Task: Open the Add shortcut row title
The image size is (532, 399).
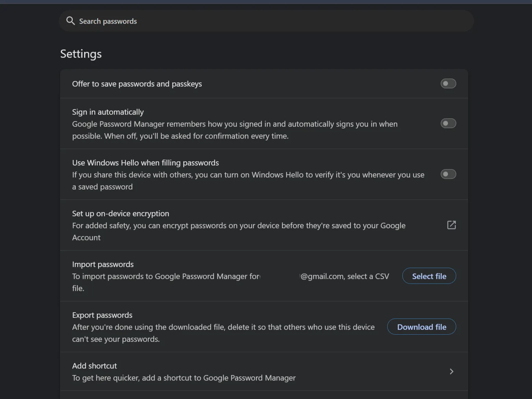Action: click(x=94, y=366)
